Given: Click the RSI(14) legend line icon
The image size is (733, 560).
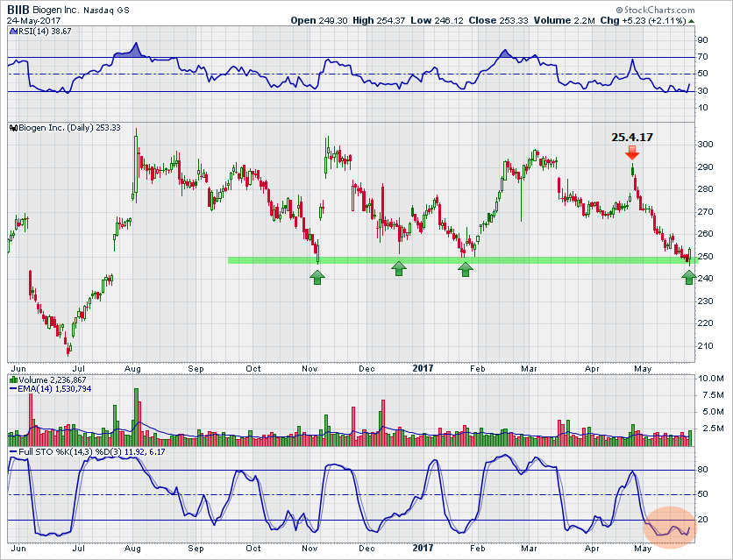Looking at the screenshot, I should click(12, 32).
